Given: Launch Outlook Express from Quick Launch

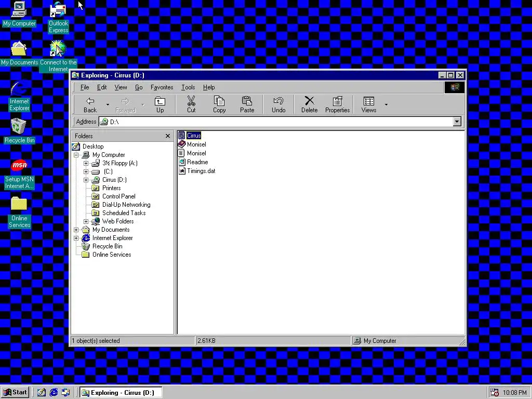Looking at the screenshot, I should (x=65, y=393).
